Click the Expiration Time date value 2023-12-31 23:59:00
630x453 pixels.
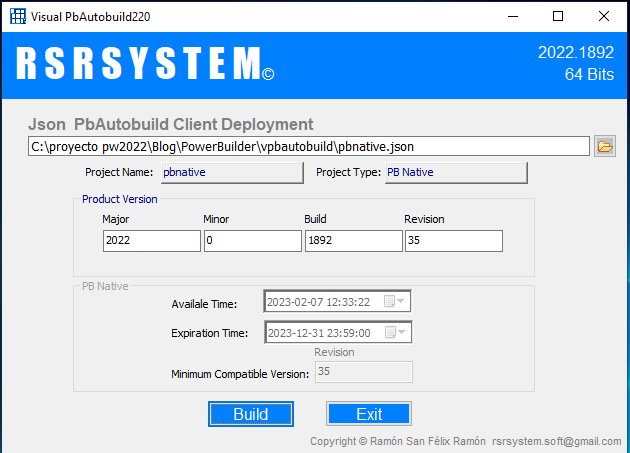(x=319, y=333)
